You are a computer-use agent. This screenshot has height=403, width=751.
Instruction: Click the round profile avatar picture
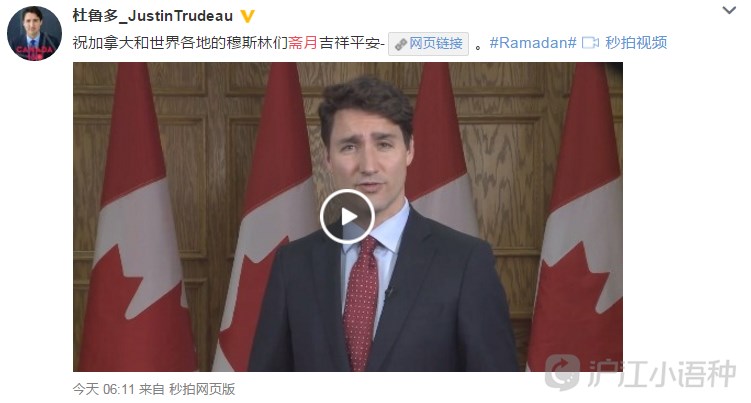click(34, 33)
